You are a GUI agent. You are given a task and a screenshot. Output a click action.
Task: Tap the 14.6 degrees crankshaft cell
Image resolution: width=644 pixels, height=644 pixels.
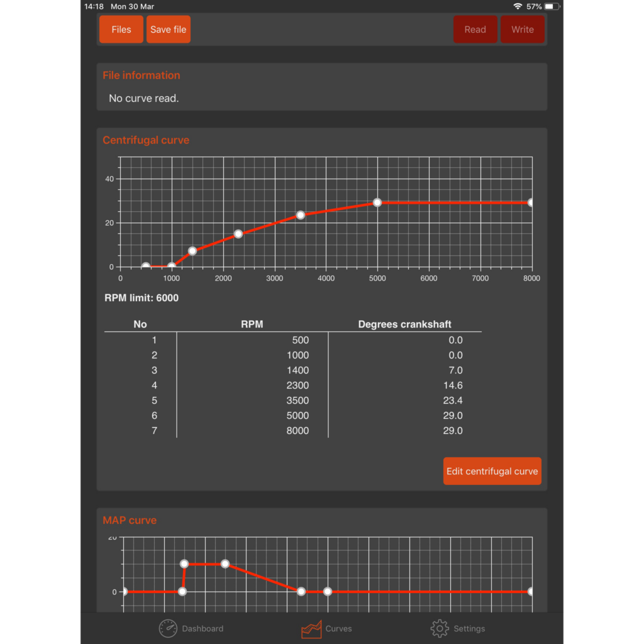pos(452,386)
